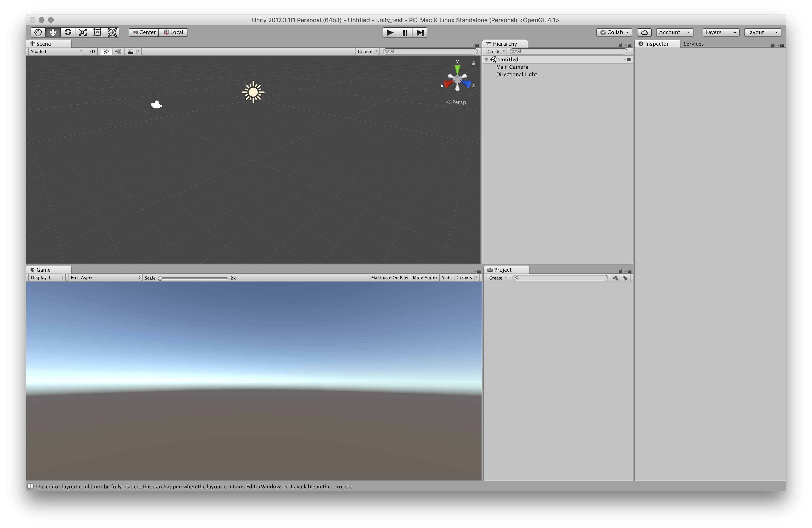The image size is (812, 528).
Task: Open the Free Aspect dropdown
Action: click(105, 277)
